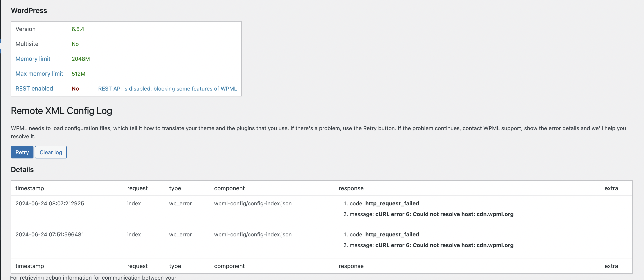Image resolution: width=644 pixels, height=280 pixels.
Task: Click the response footer at table bottom
Action: pyautogui.click(x=351, y=266)
